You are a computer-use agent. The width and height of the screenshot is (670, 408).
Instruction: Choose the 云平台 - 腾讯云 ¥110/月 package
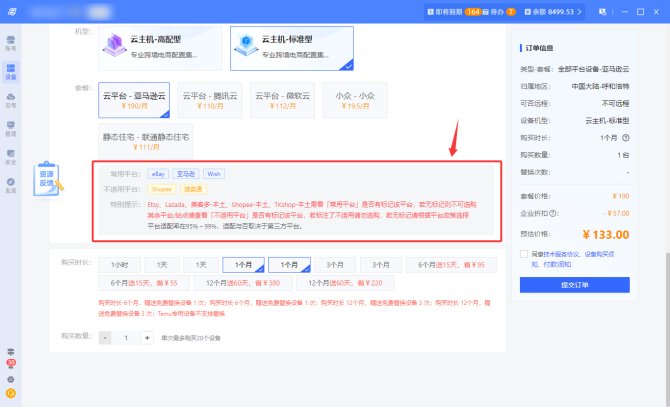(210, 100)
